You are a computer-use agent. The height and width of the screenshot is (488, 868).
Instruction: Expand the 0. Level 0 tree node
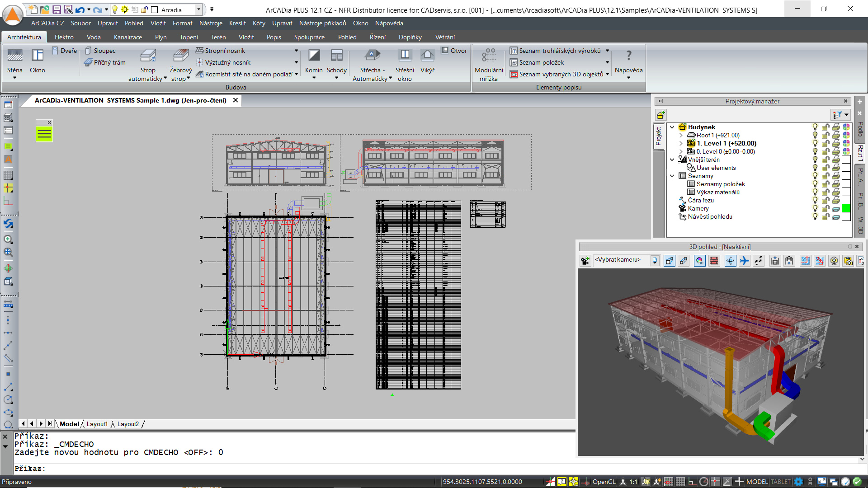(681, 151)
